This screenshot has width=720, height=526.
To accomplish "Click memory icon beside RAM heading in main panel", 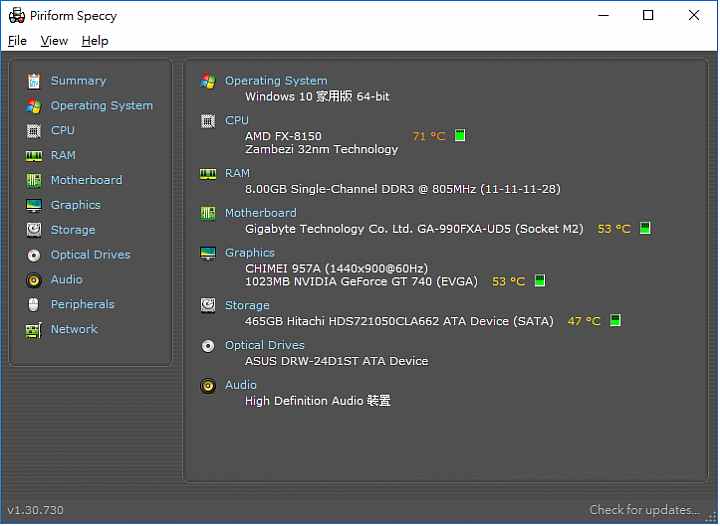I will pyautogui.click(x=208, y=174).
